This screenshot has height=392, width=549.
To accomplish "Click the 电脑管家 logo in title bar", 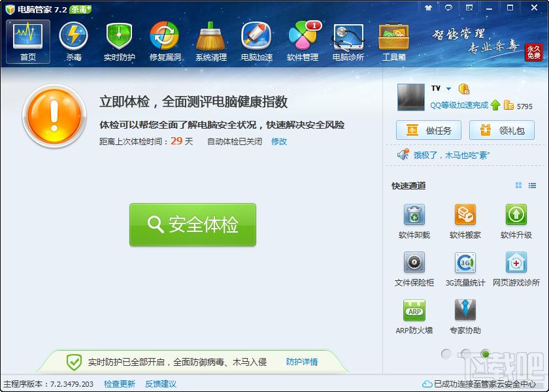I will click(x=10, y=9).
